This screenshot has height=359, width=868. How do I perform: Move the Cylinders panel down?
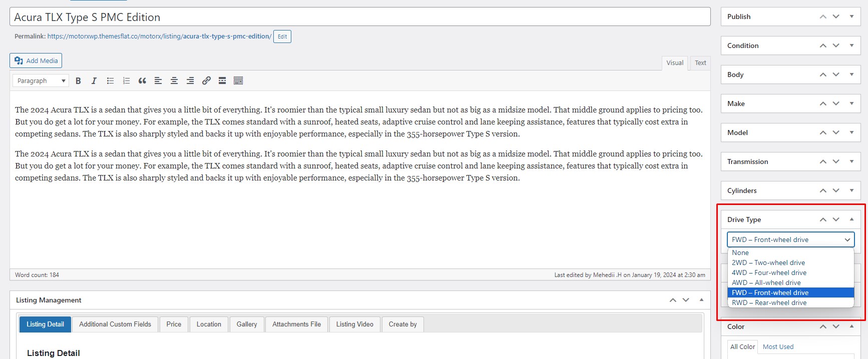click(836, 190)
